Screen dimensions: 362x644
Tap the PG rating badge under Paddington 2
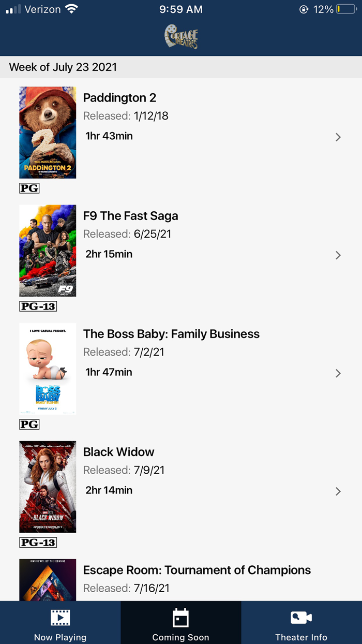[x=29, y=188]
